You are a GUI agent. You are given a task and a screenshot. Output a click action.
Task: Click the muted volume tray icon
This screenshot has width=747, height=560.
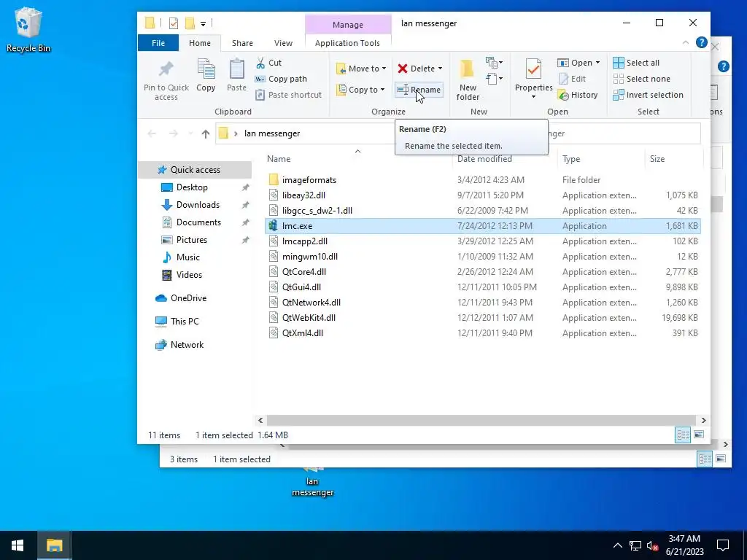pyautogui.click(x=652, y=545)
